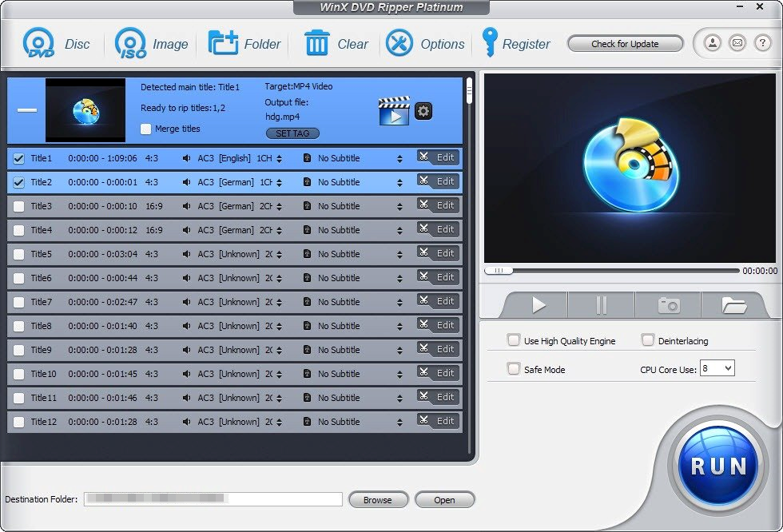The image size is (783, 532).
Task: Enable the Deinterlacing option
Action: click(x=648, y=340)
